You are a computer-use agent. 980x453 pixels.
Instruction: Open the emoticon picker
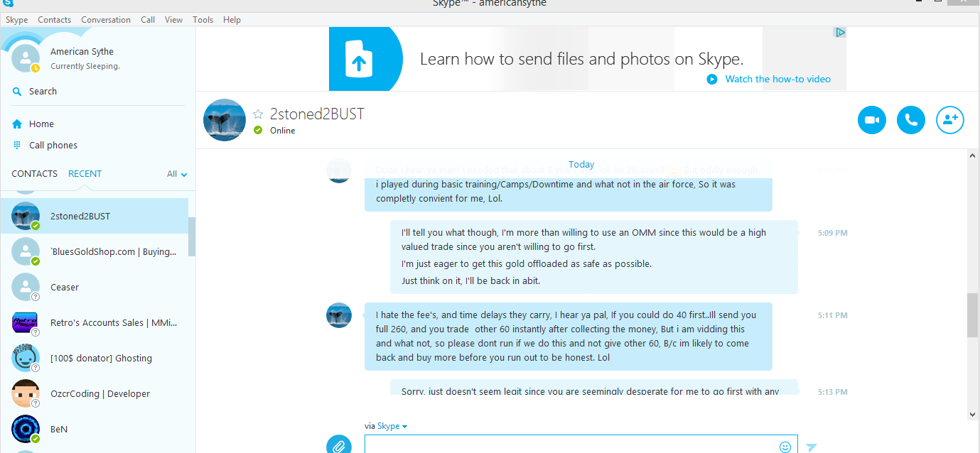785,447
